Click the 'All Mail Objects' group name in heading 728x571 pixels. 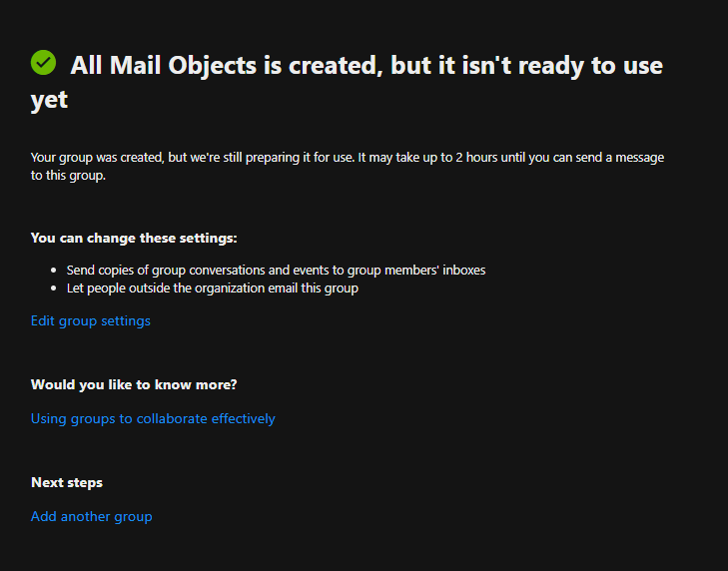[x=163, y=66]
